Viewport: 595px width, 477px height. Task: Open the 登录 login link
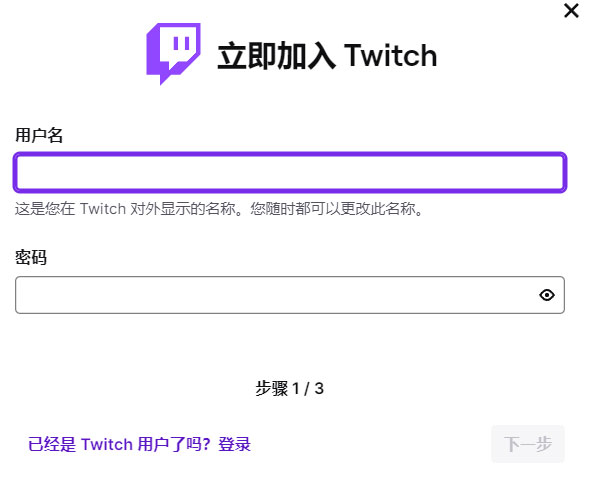click(234, 444)
